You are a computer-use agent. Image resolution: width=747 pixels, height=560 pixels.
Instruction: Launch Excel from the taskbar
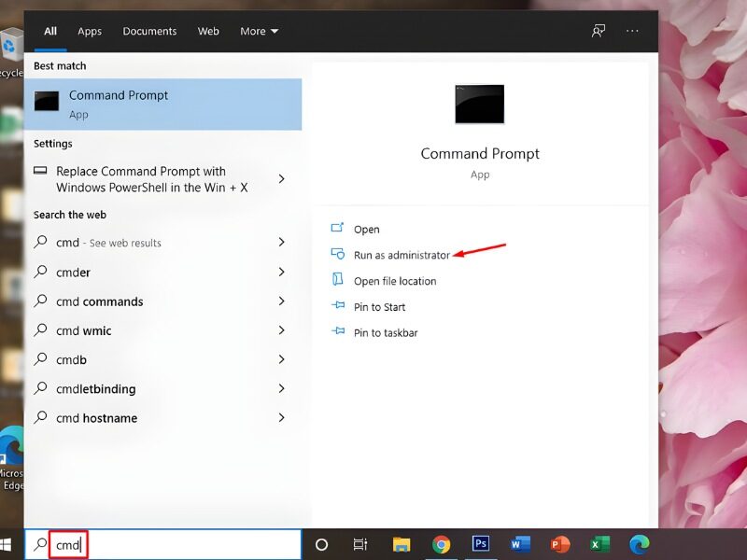pos(599,544)
